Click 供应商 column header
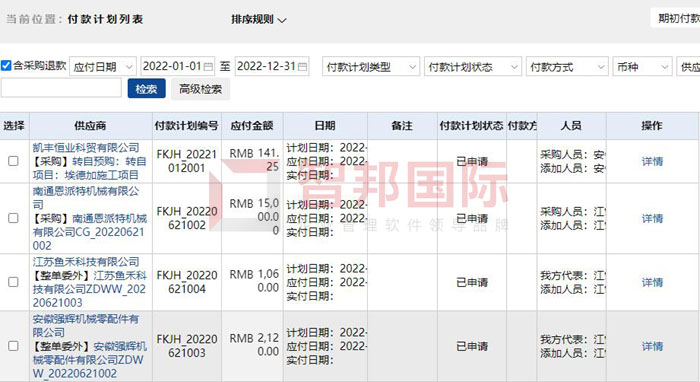Image resolution: width=700 pixels, height=382 pixels. click(90, 126)
